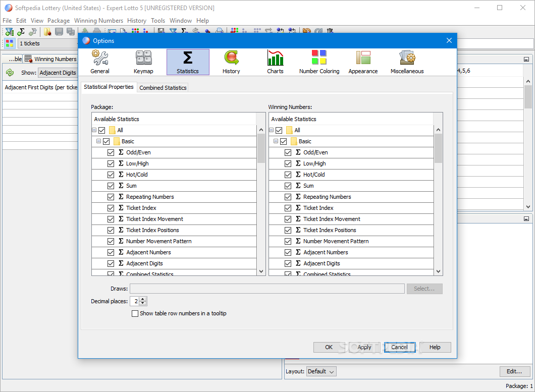The height and width of the screenshot is (392, 535).
Task: Open the Layout Default dropdown
Action: [322, 371]
